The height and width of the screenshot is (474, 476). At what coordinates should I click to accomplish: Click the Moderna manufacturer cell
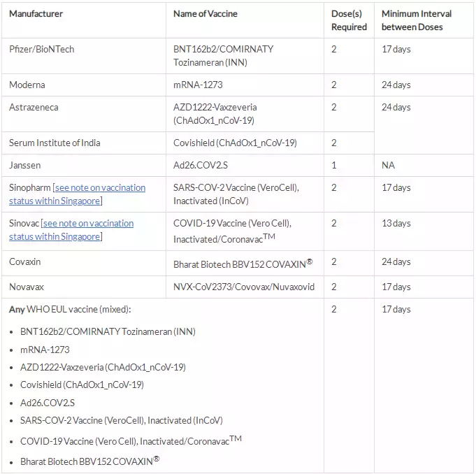click(x=27, y=85)
